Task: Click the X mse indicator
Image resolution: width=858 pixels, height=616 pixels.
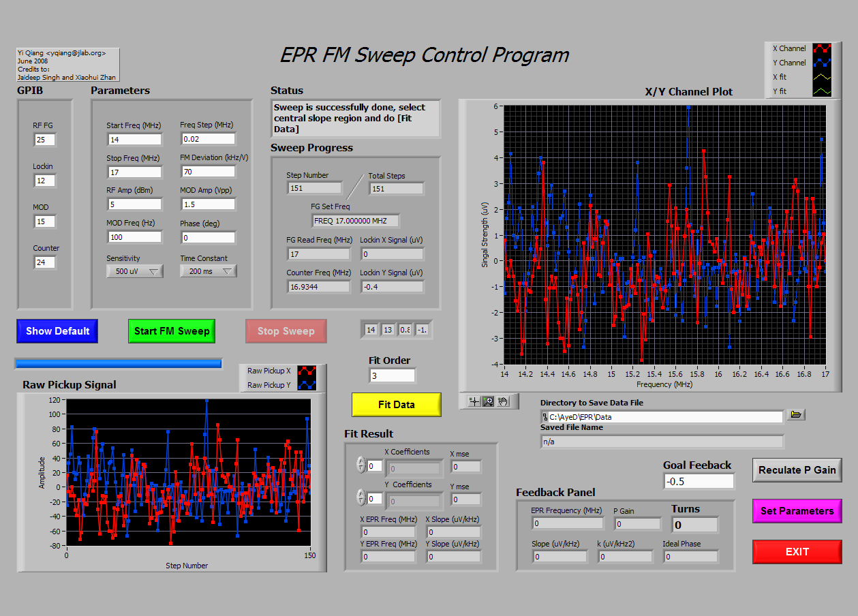Action: pyautogui.click(x=466, y=467)
